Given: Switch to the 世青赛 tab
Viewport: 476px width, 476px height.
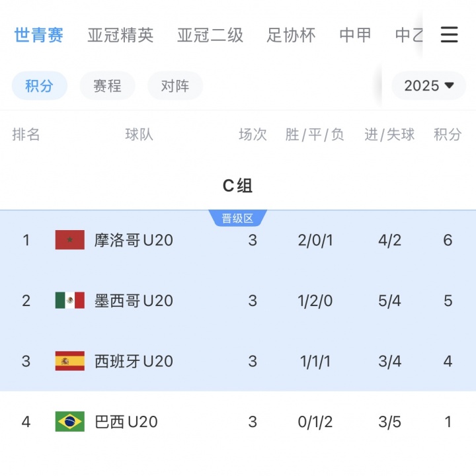Looking at the screenshot, I should coord(39,35).
